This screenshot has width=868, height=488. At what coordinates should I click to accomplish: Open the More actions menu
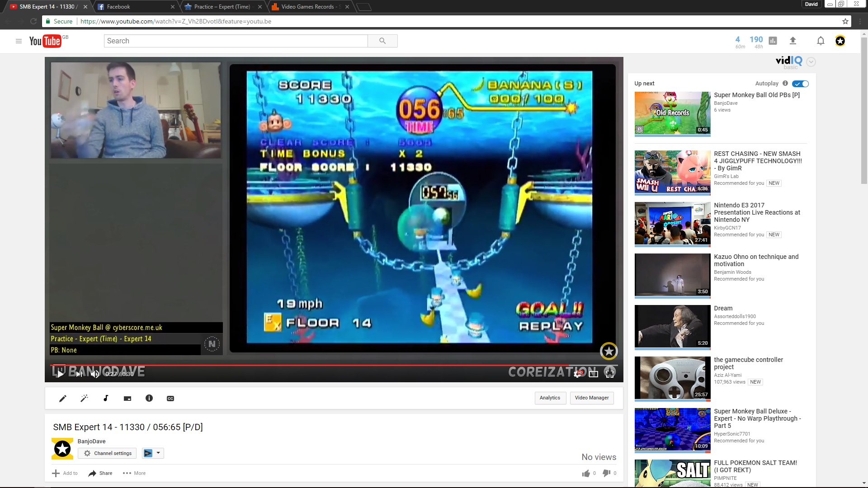tap(134, 473)
